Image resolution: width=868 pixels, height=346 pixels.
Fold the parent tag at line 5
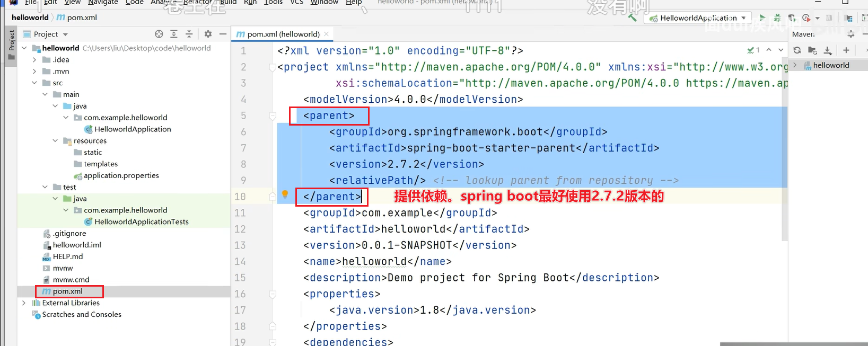(273, 116)
